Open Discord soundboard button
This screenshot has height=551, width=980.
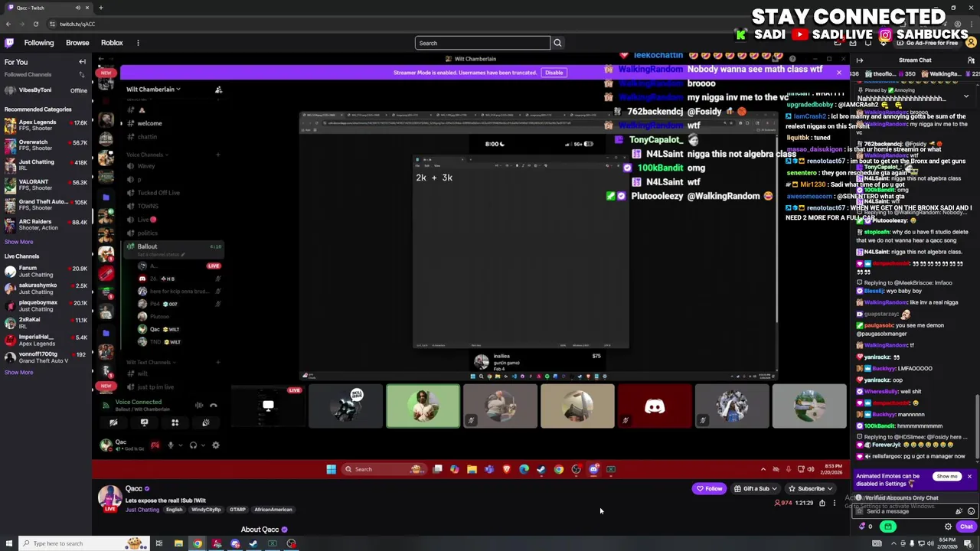click(205, 422)
